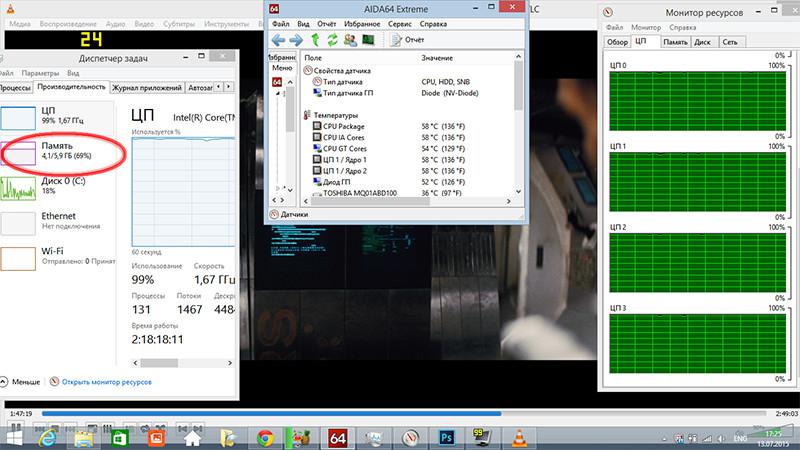Viewport: 800px width, 450px height.
Task: Open Диск tab in Resource Monitor
Action: tap(703, 42)
